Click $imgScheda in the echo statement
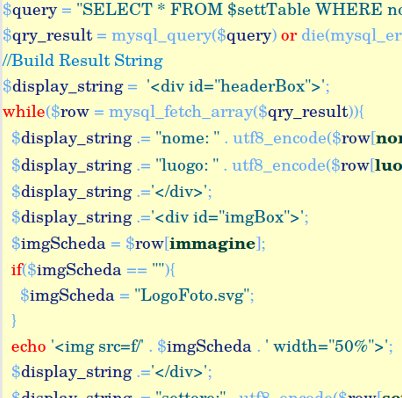The image size is (402, 398). (204, 347)
